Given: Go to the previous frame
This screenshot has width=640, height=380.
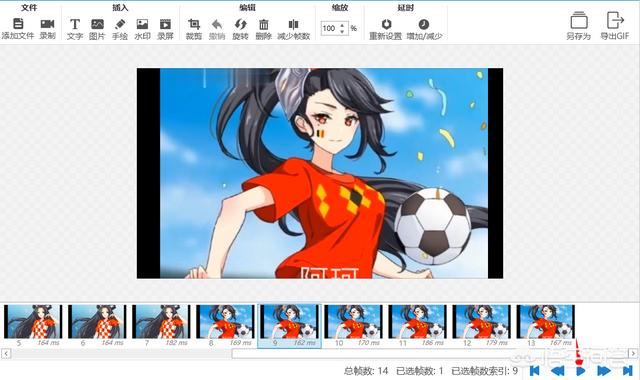Looking at the screenshot, I should [558, 371].
